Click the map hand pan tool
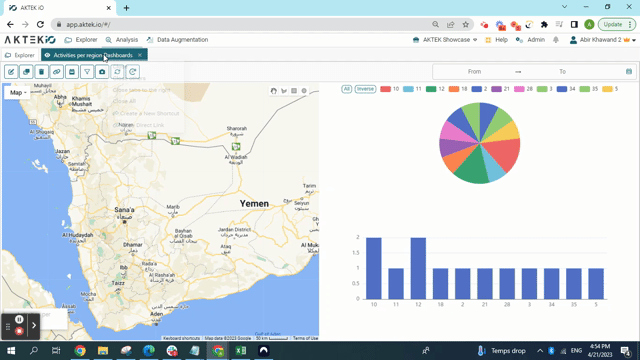Viewport: 640px width, 360px height. tap(273, 91)
